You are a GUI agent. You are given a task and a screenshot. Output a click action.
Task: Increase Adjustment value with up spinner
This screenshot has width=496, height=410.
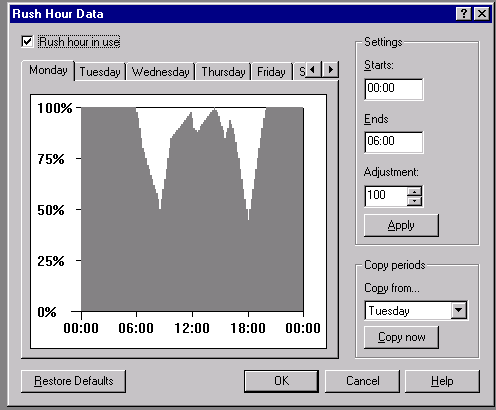click(x=414, y=192)
